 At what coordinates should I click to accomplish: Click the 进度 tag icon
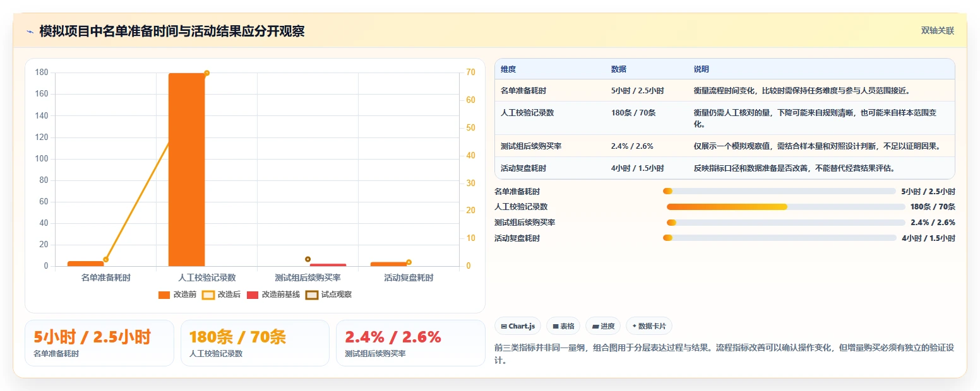595,327
